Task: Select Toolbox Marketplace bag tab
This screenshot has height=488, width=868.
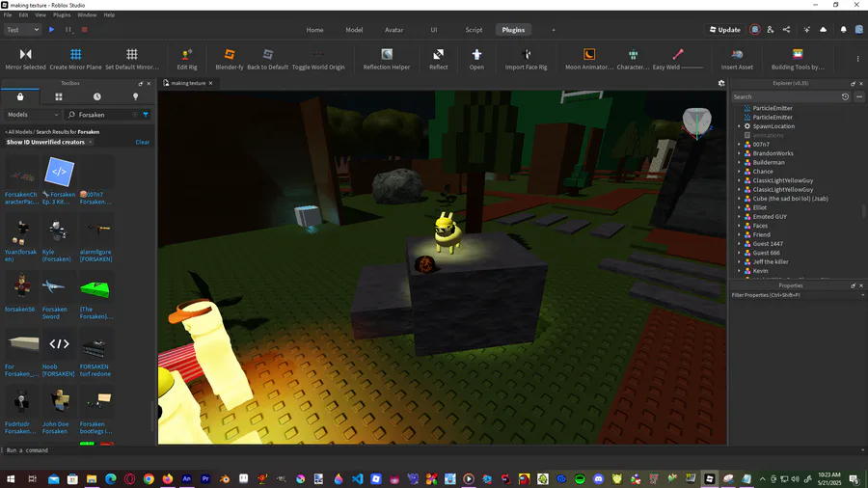Action: (20, 96)
